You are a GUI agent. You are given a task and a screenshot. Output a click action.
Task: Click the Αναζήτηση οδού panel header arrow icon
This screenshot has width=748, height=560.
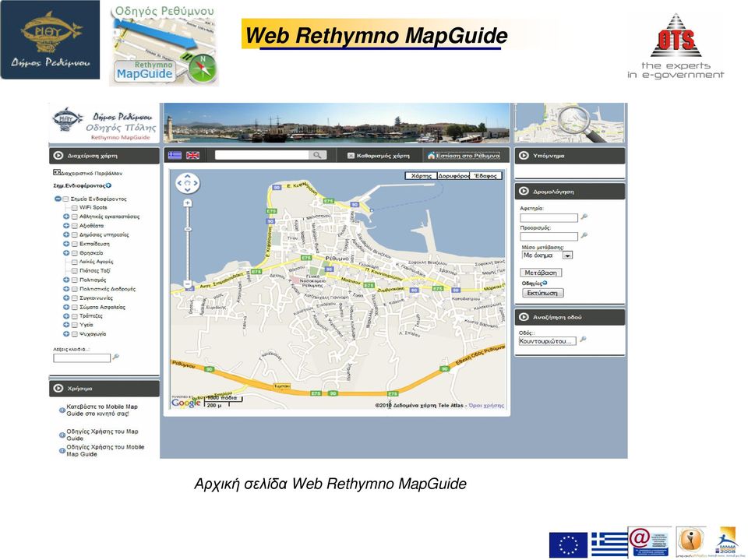pos(524,317)
